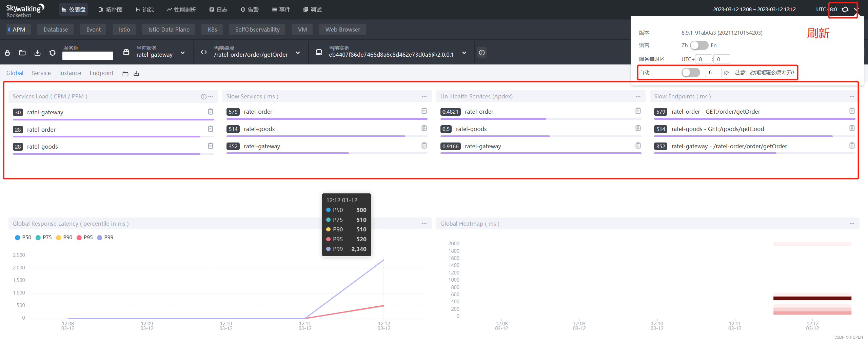
Task: Toggle language switch between Zh and En
Action: tap(699, 45)
